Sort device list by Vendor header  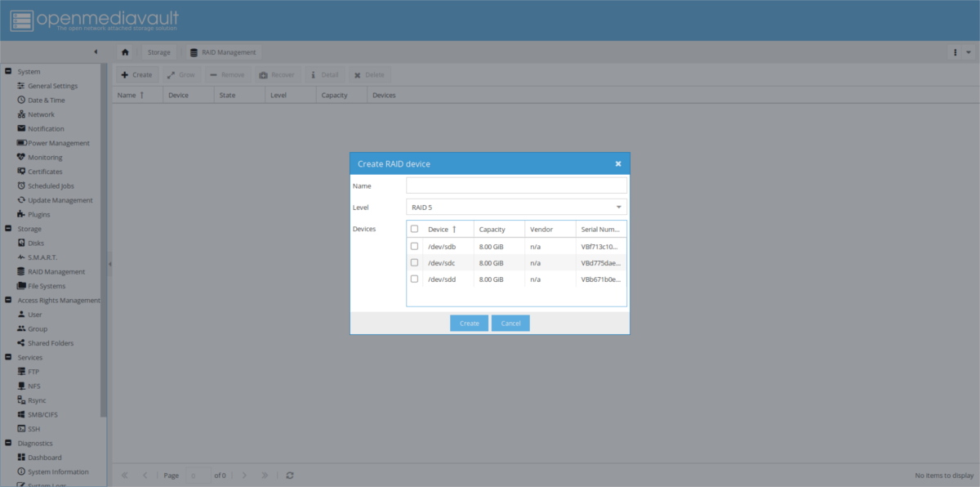(550, 229)
